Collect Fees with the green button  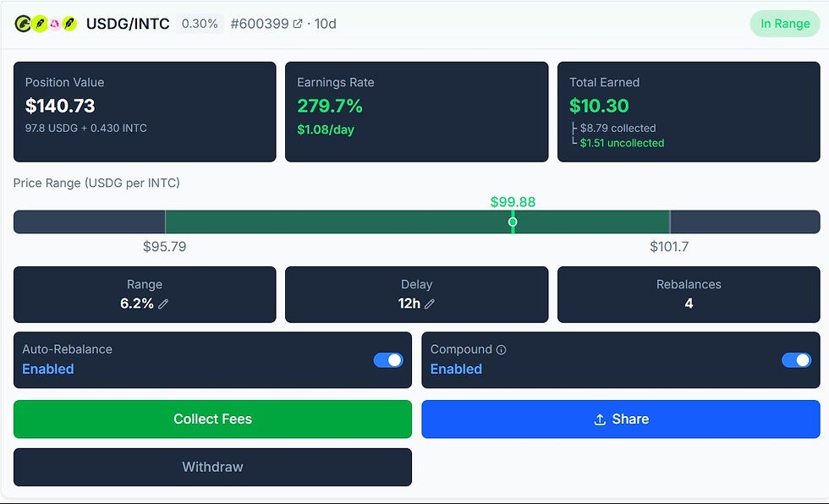tap(212, 419)
